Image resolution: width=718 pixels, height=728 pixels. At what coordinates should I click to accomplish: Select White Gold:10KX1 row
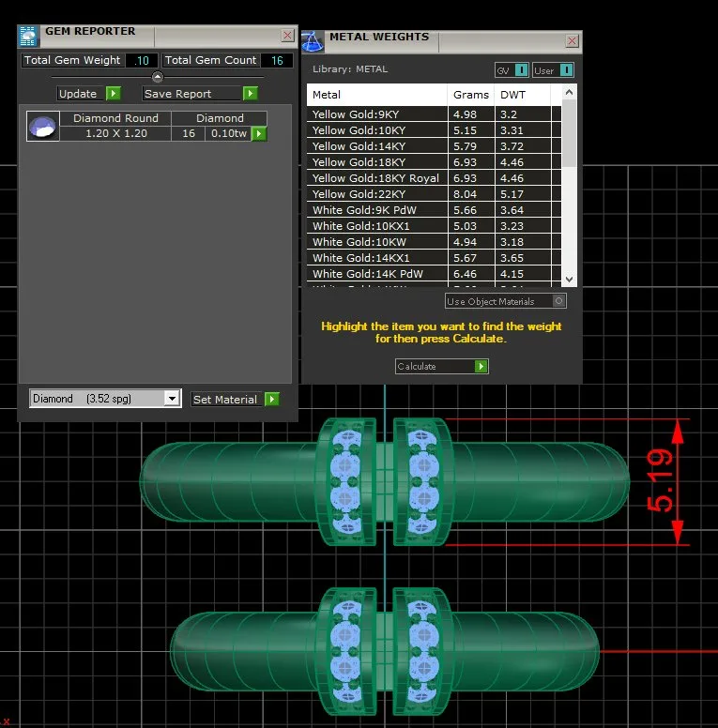[x=434, y=226]
